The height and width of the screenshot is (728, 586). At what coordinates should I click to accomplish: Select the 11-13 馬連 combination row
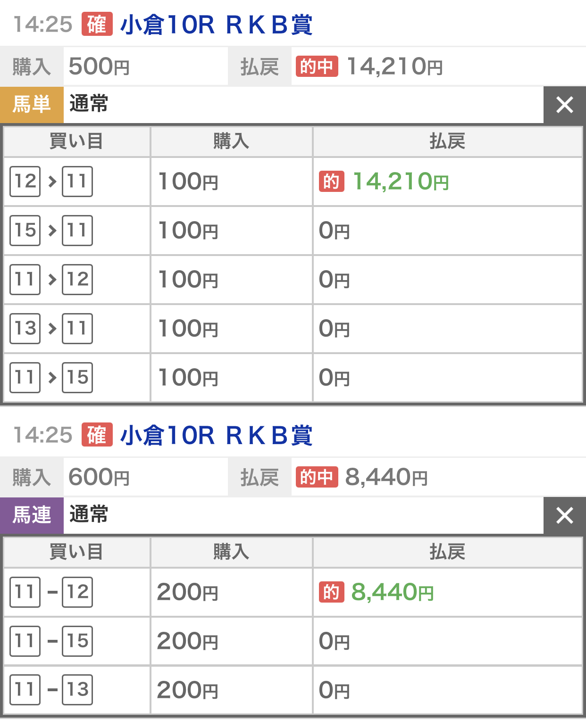[293, 690]
